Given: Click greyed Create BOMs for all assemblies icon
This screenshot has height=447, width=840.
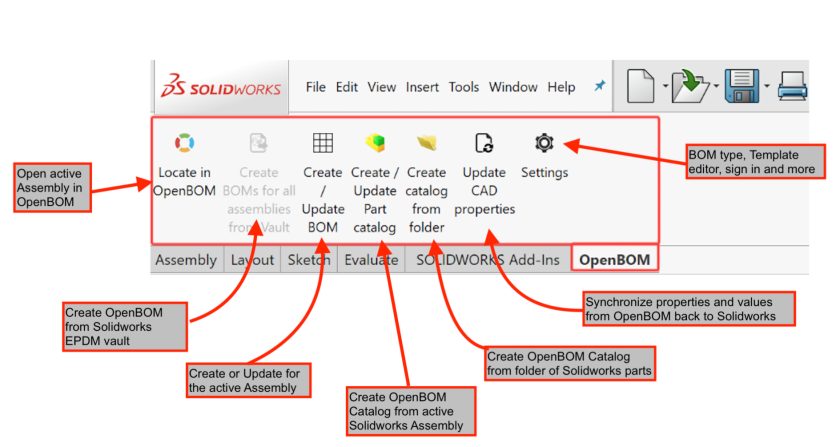Looking at the screenshot, I should point(259,143).
